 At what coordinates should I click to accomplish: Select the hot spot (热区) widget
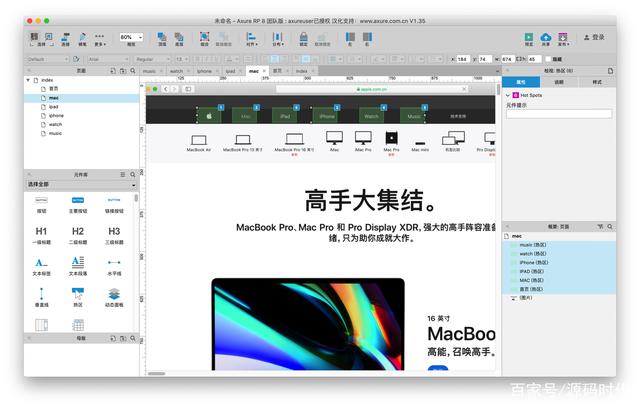[78, 297]
